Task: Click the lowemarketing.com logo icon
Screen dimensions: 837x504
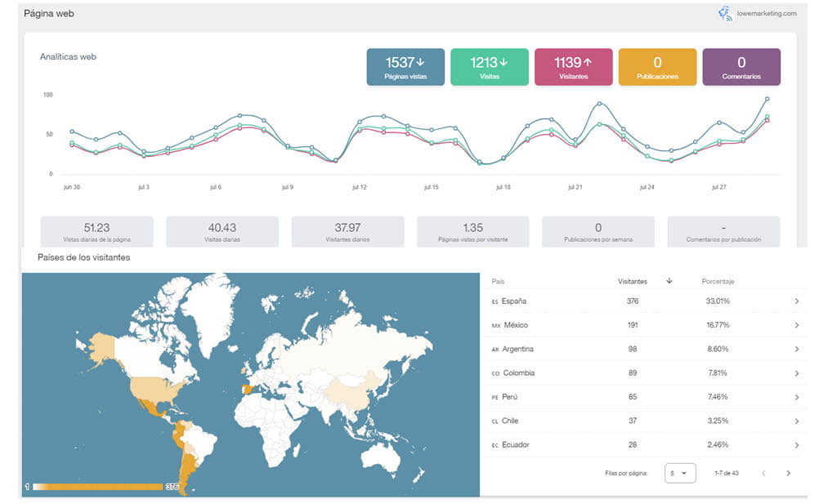Action: tap(724, 13)
